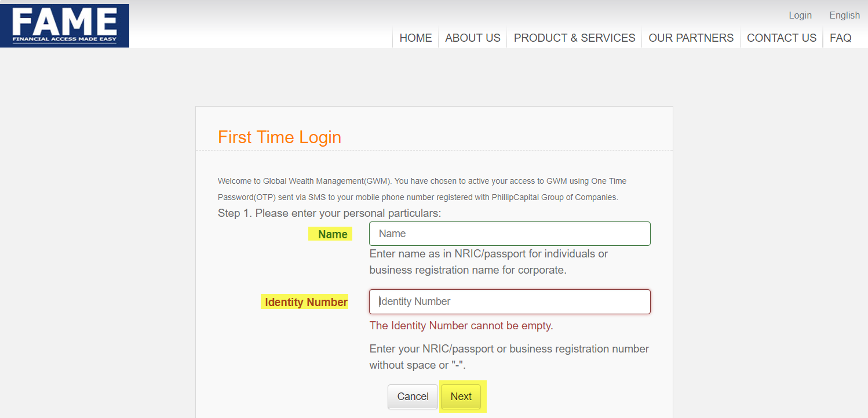Click the First Time Login heading

(279, 137)
